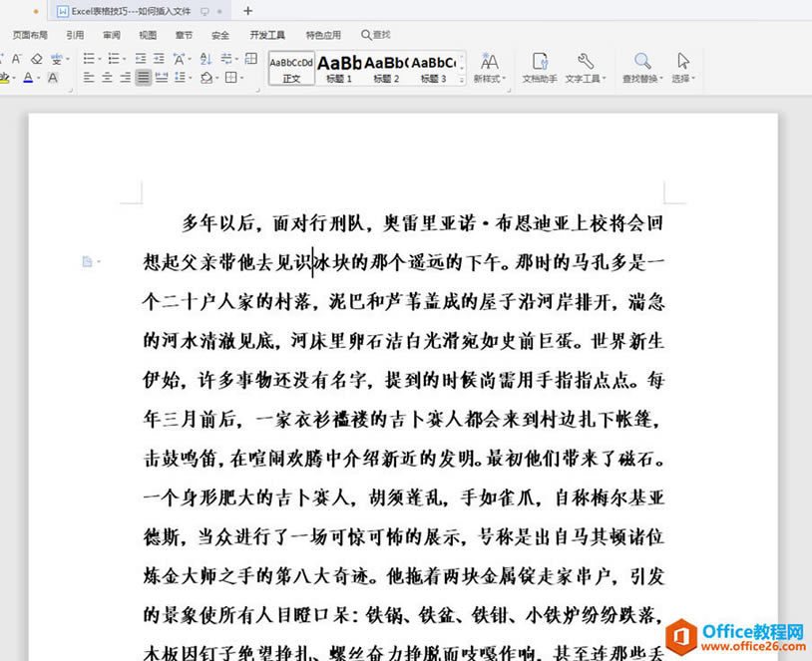Align text left

coord(89,78)
